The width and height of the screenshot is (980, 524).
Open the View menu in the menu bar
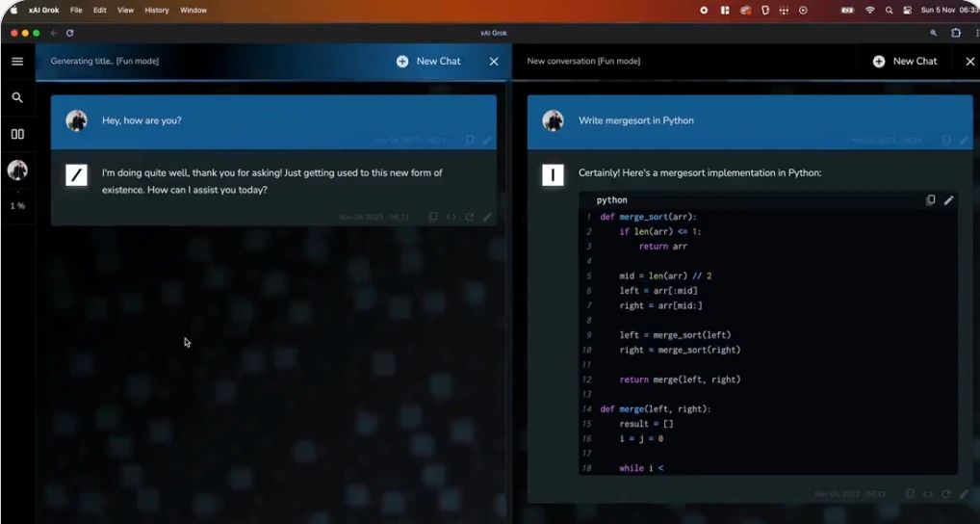click(x=125, y=10)
